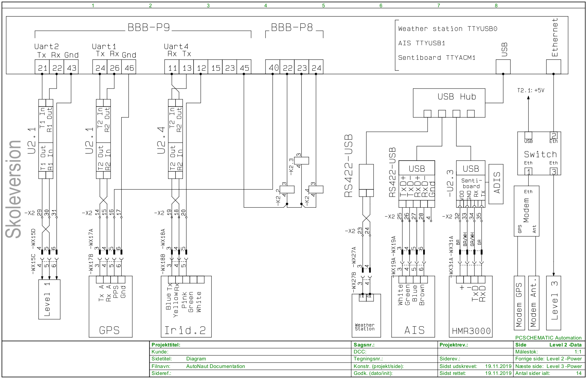Select the Sentiboard module block

pos(471,183)
